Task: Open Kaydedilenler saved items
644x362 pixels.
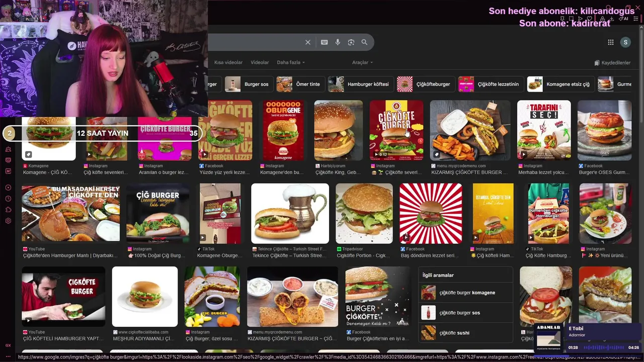Action: coord(612,63)
